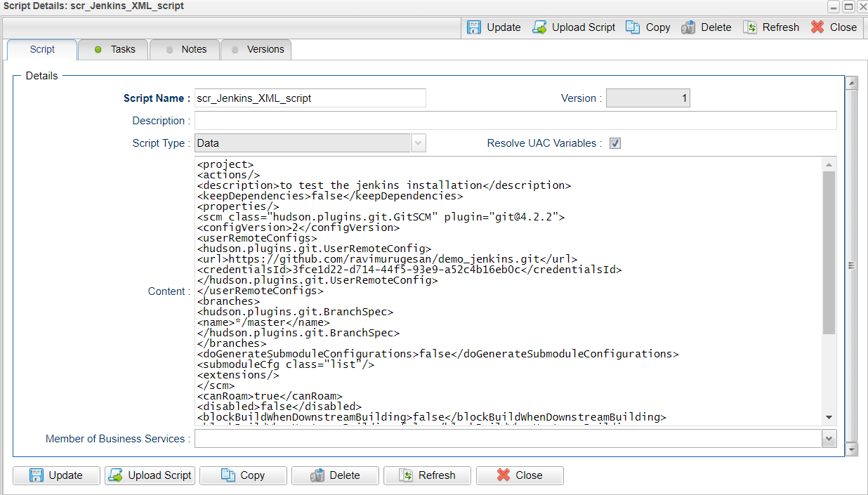Switch to the Tasks tab

click(x=114, y=49)
